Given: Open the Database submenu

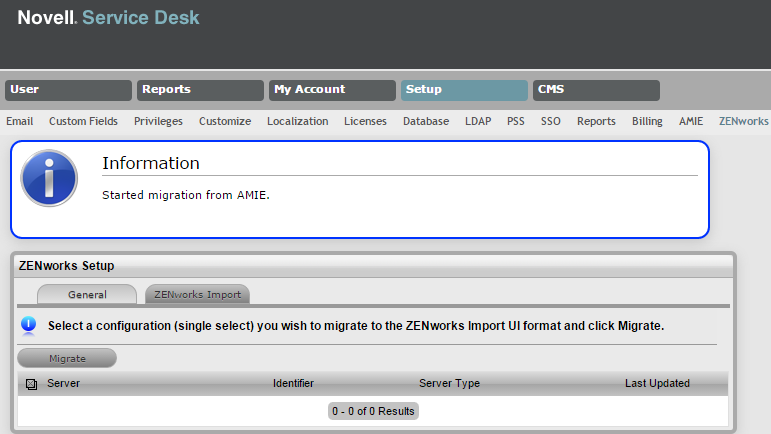Looking at the screenshot, I should tap(426, 121).
